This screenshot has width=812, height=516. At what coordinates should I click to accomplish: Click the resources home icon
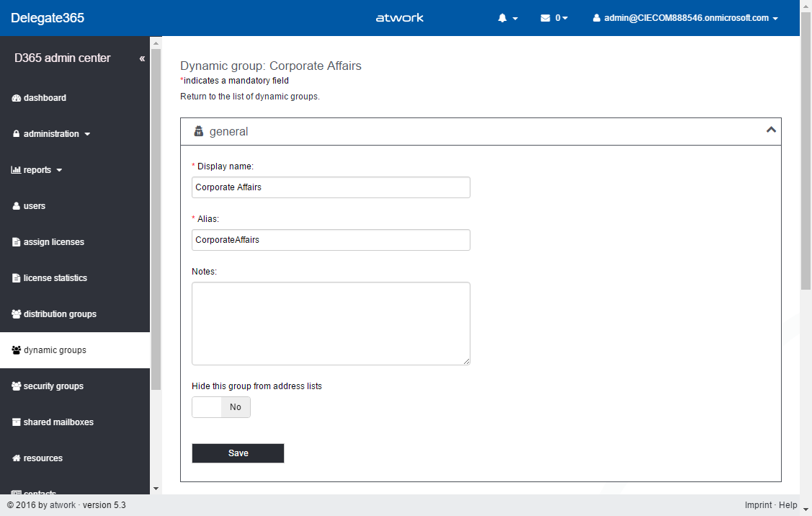[17, 458]
